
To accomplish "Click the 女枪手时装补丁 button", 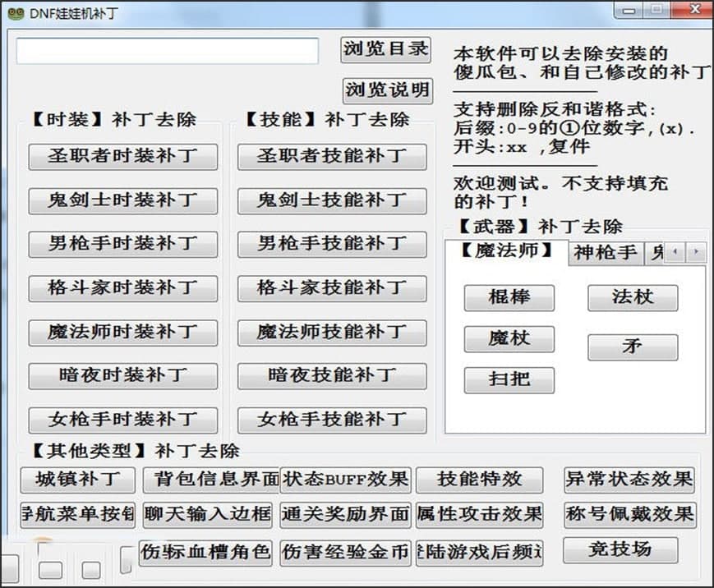I will click(x=123, y=420).
